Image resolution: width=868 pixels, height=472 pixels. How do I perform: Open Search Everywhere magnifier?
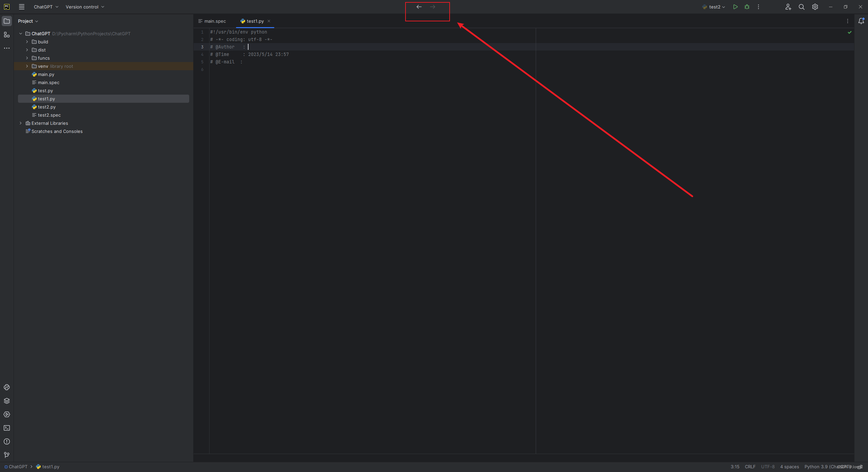(x=802, y=7)
